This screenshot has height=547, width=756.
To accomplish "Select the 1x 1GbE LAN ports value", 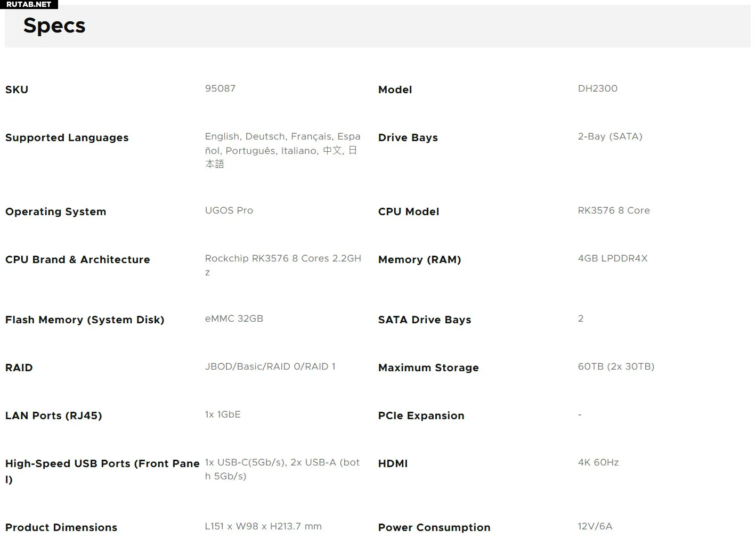I will 223,414.
